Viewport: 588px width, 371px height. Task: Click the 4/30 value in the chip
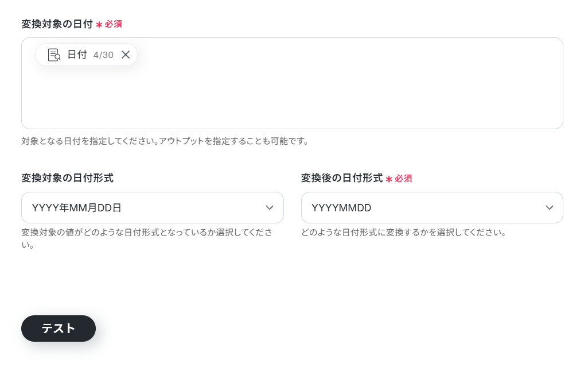(103, 55)
